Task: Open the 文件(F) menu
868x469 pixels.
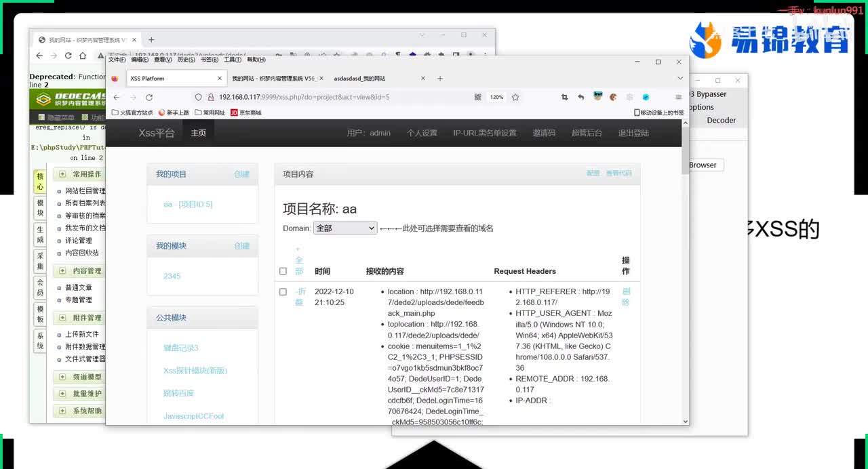Action: pos(117,60)
